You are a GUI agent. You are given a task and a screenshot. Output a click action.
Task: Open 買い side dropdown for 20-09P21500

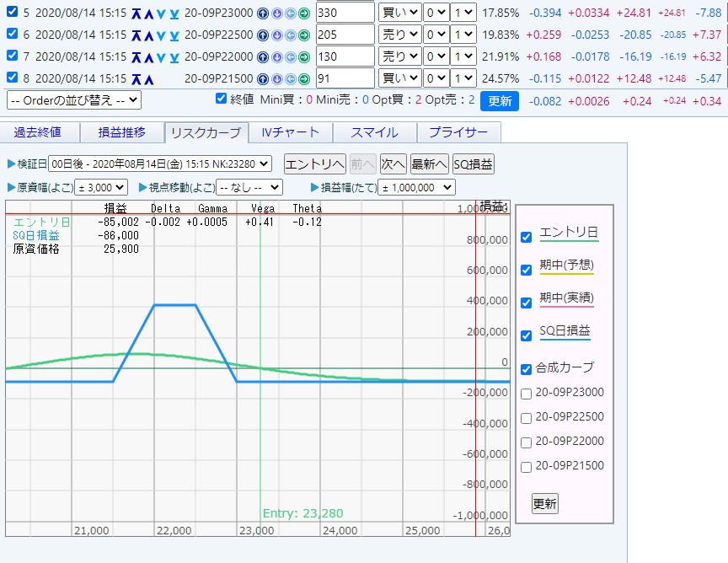click(x=399, y=78)
